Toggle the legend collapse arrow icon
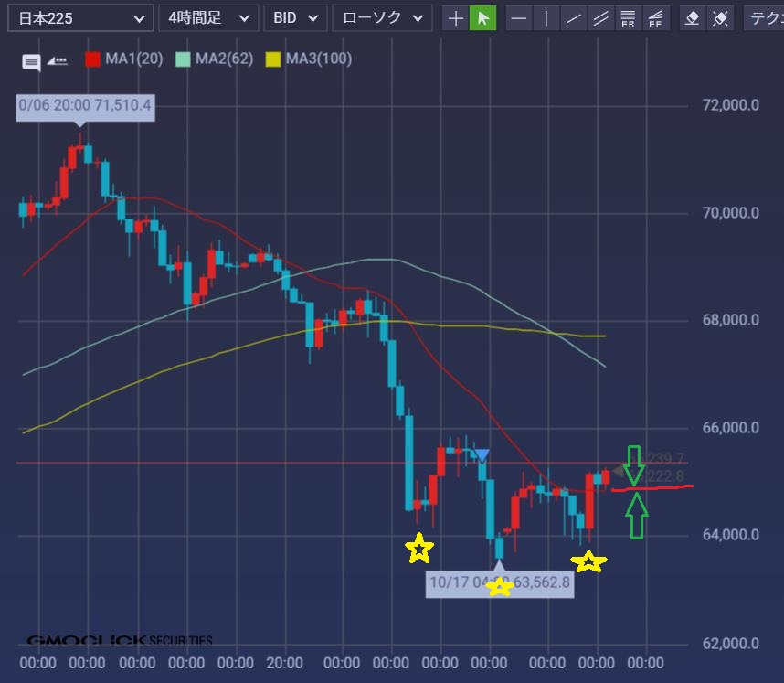 click(x=57, y=61)
